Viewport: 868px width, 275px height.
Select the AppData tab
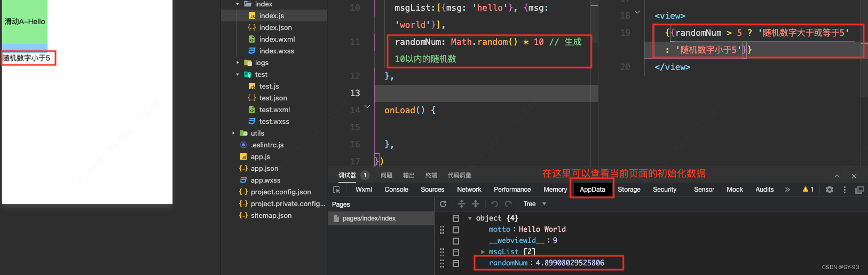tap(593, 190)
